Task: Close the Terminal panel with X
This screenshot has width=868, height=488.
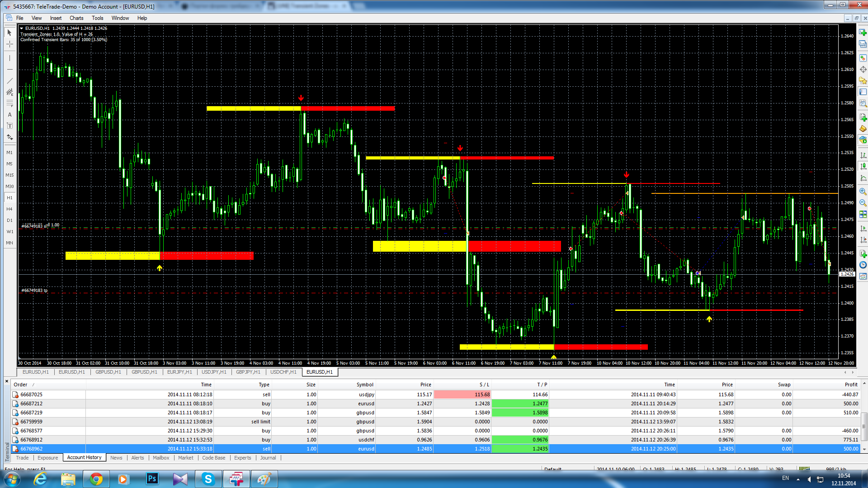Action: [x=7, y=381]
